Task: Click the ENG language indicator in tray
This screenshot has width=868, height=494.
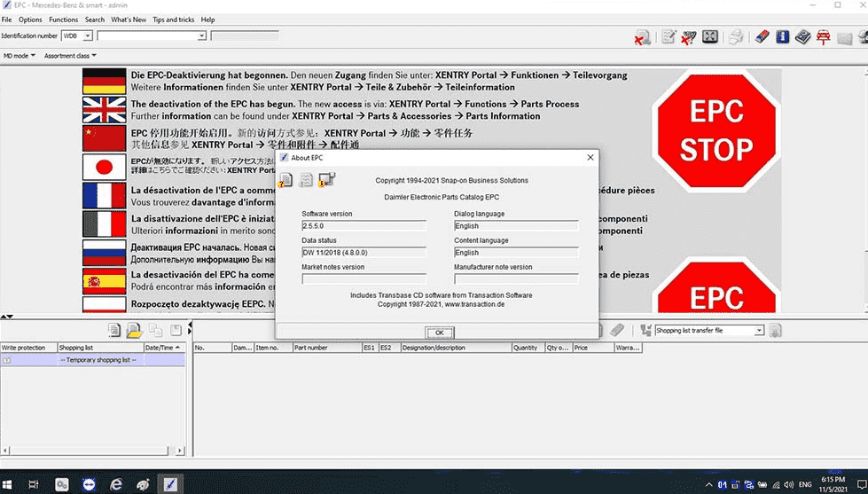Action: 805,485
